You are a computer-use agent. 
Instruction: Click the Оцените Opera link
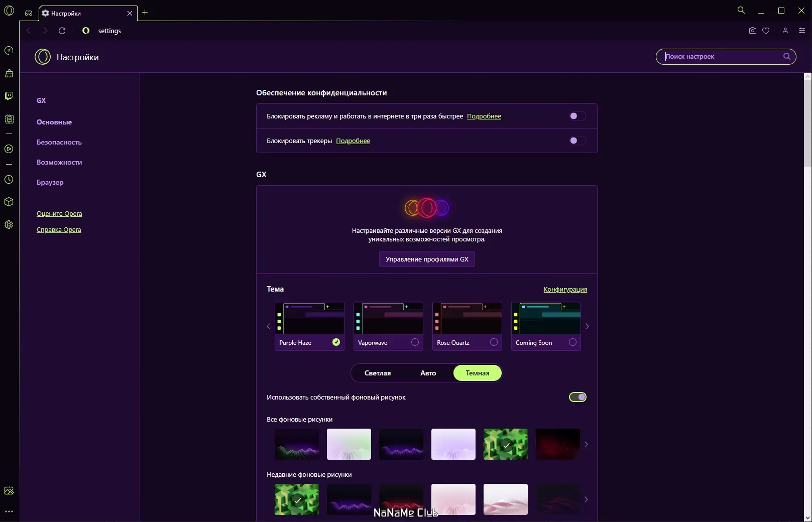point(59,213)
